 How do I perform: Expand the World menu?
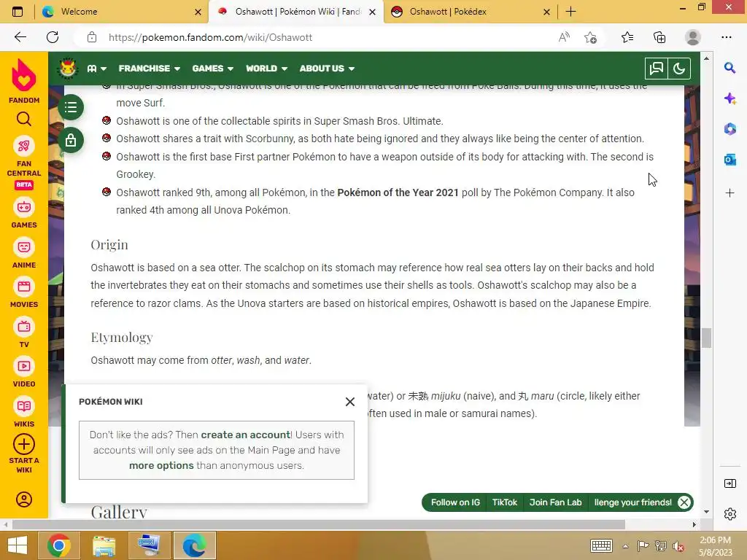tap(266, 69)
